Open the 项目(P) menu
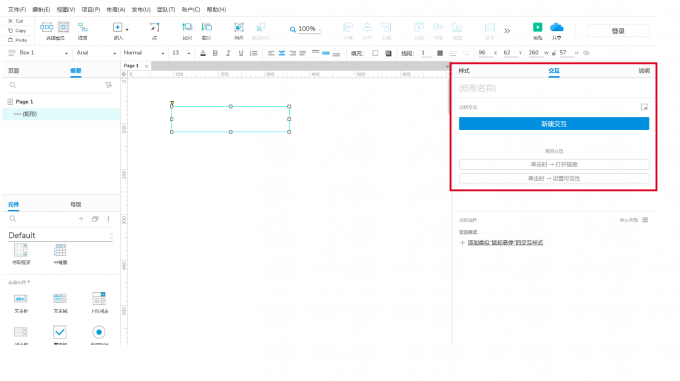The image size is (680, 381). pyautogui.click(x=91, y=9)
